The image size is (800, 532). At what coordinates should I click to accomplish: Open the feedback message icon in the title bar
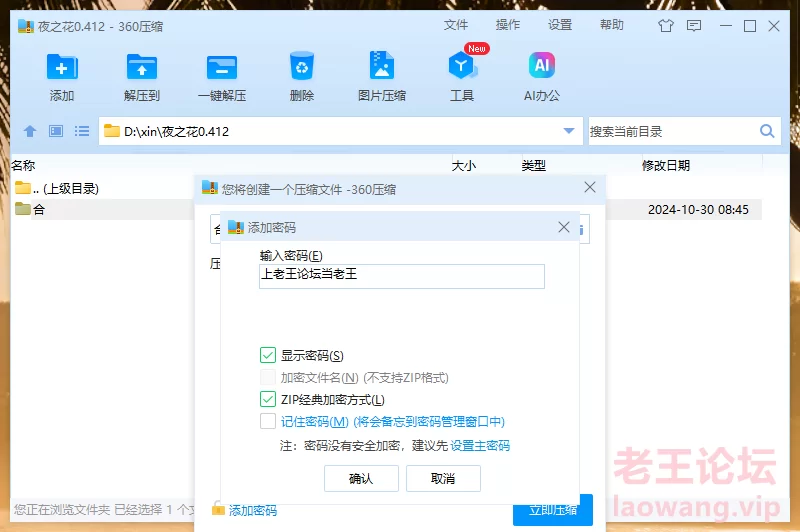694,26
